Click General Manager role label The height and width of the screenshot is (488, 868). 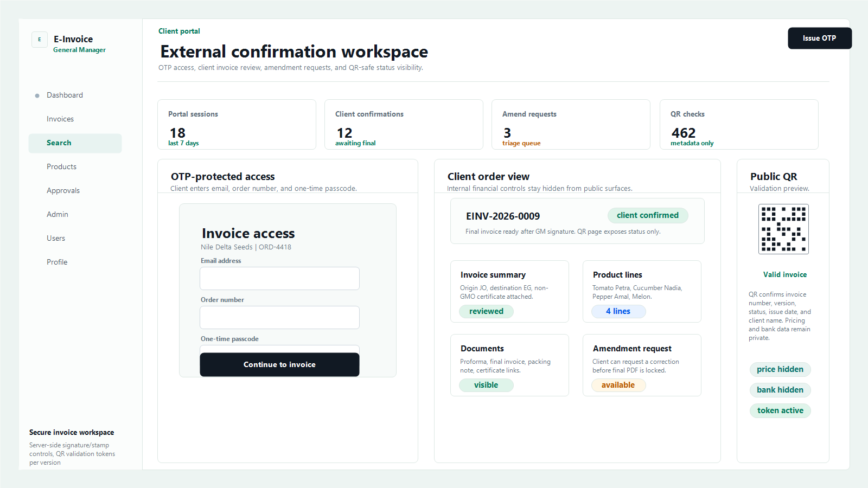(79, 50)
